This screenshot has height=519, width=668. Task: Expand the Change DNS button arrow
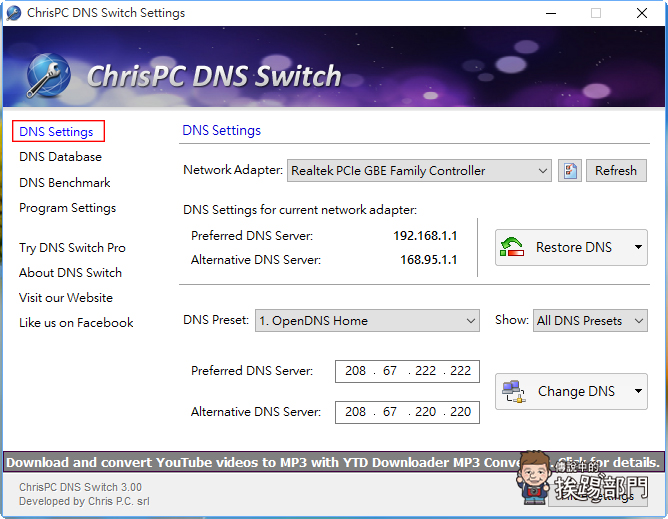[638, 391]
